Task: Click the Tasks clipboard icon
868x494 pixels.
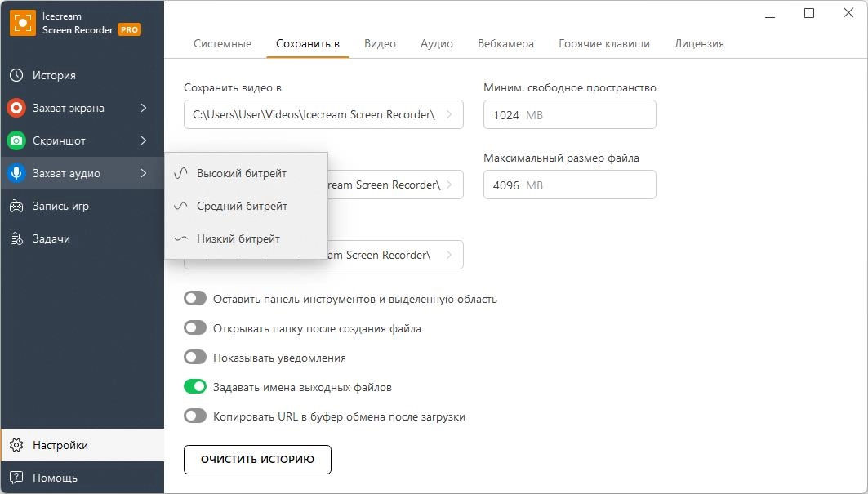Action: point(16,238)
